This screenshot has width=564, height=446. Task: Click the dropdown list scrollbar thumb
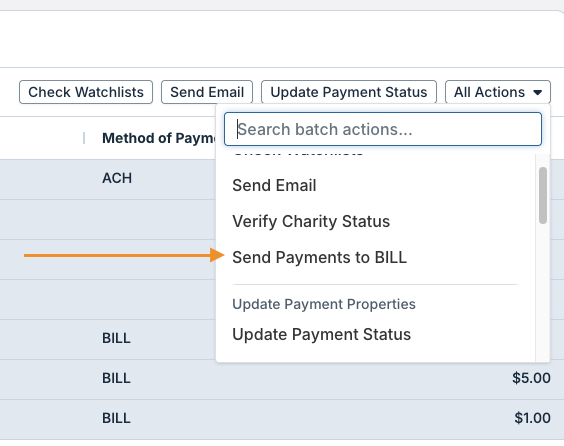pyautogui.click(x=543, y=195)
